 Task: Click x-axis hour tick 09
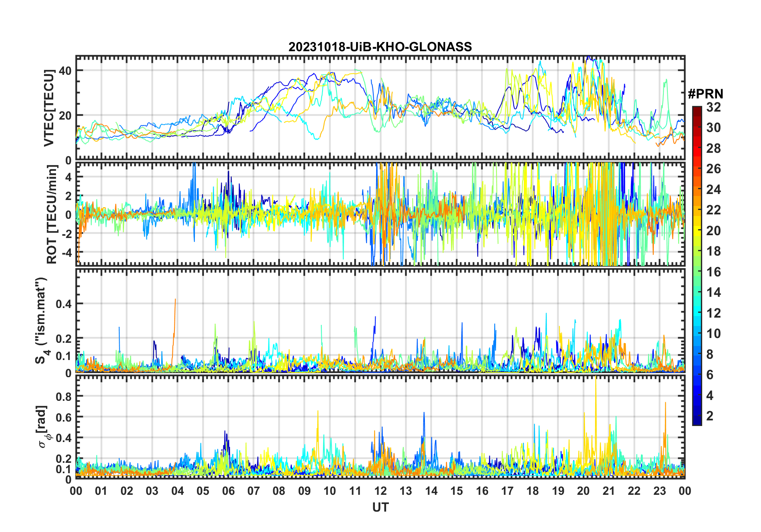tap(304, 491)
